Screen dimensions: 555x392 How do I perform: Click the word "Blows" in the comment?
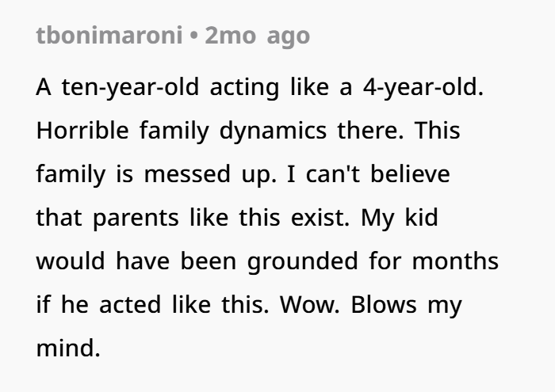pyautogui.click(x=384, y=305)
